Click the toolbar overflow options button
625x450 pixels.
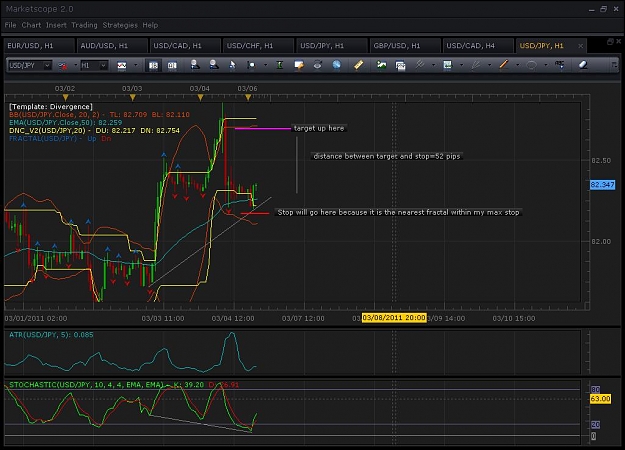click(x=614, y=65)
